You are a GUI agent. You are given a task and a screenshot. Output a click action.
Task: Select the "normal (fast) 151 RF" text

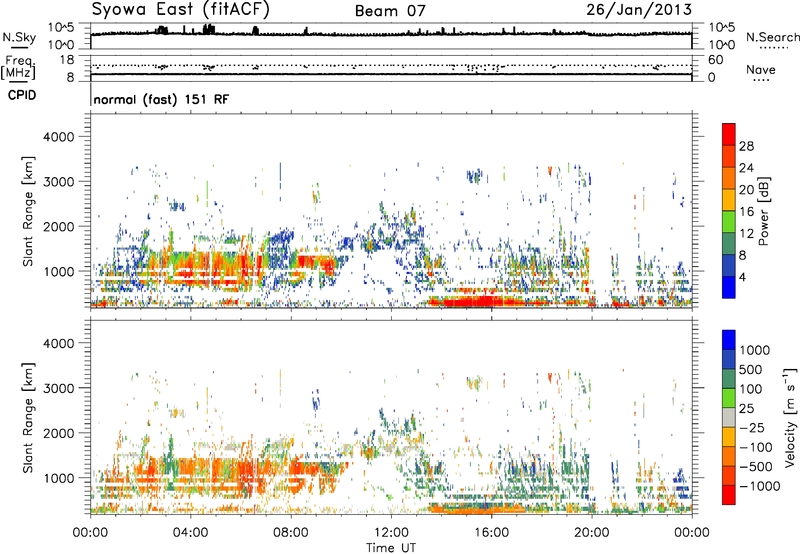pos(161,99)
